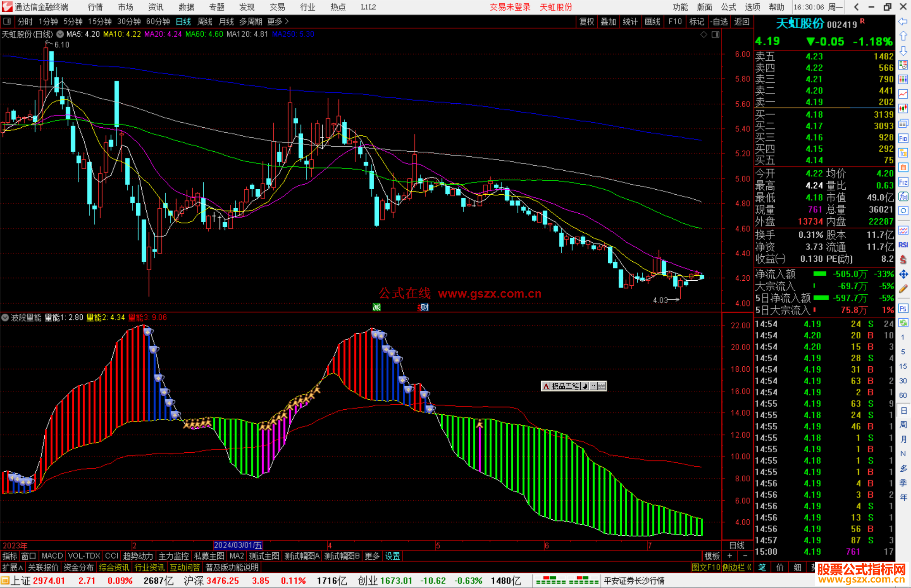Expand the 扩展 panel at bottom left

(13, 567)
